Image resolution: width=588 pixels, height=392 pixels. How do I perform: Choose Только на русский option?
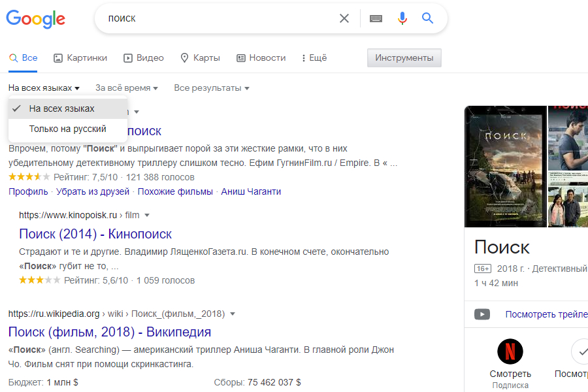(x=67, y=129)
